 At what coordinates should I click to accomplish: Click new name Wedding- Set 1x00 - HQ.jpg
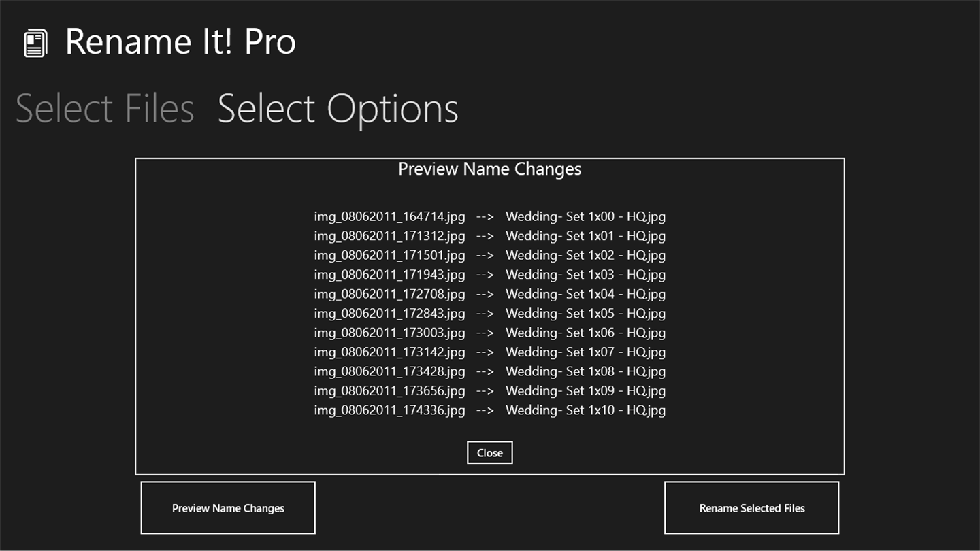click(x=585, y=216)
